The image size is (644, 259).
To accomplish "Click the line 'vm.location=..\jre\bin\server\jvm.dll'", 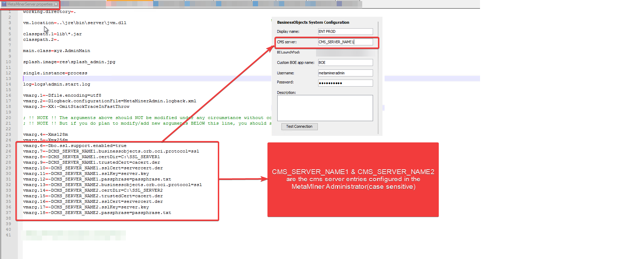I will [x=75, y=23].
